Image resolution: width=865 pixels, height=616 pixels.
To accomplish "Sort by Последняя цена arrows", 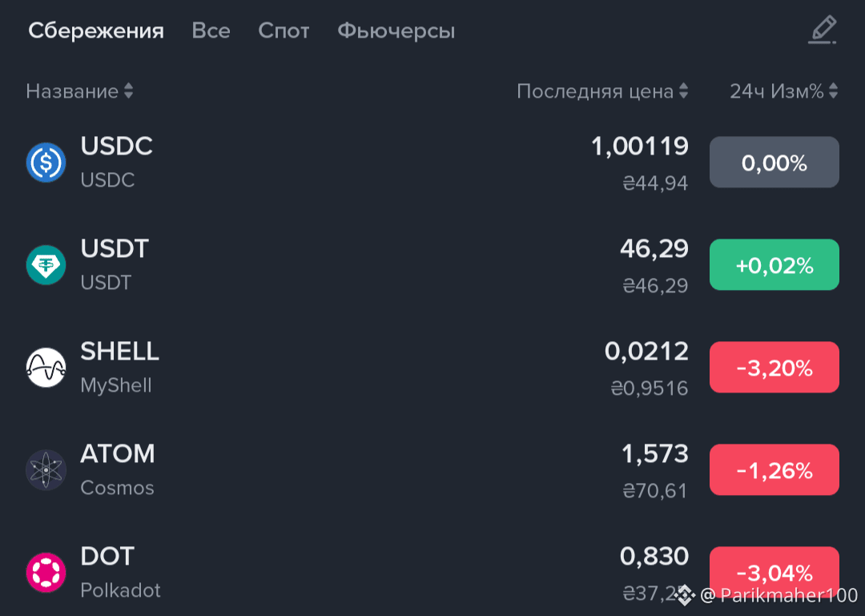I will tap(683, 91).
